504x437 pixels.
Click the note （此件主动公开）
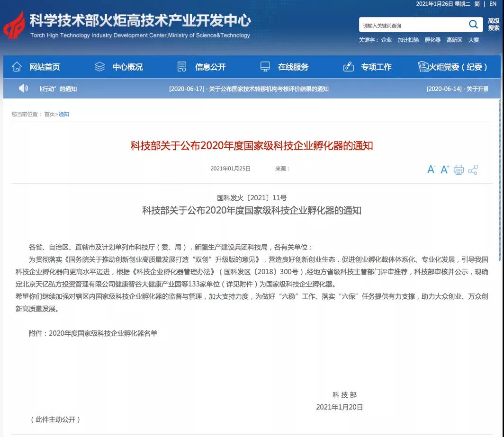[55, 419]
